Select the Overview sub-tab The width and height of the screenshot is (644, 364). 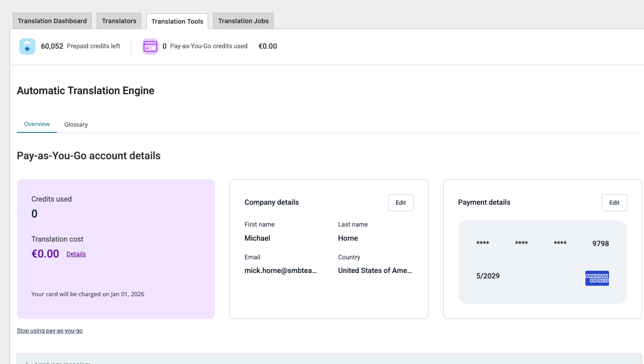[37, 124]
